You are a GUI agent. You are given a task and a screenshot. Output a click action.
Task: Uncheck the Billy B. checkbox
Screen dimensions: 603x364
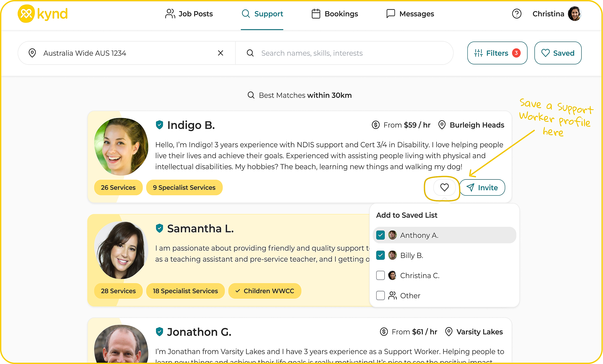click(380, 255)
